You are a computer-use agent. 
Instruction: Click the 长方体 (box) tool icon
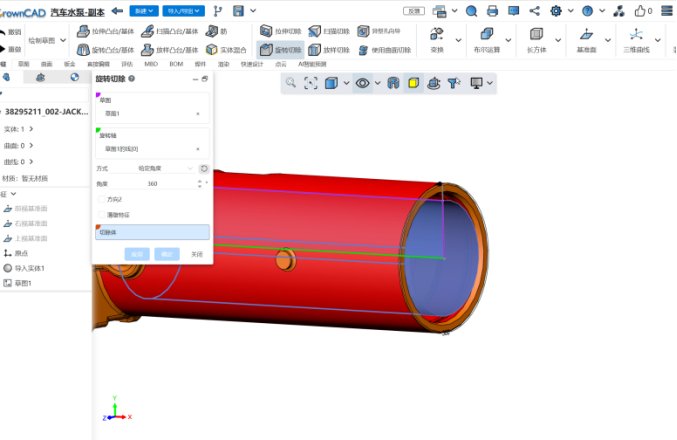click(x=536, y=34)
